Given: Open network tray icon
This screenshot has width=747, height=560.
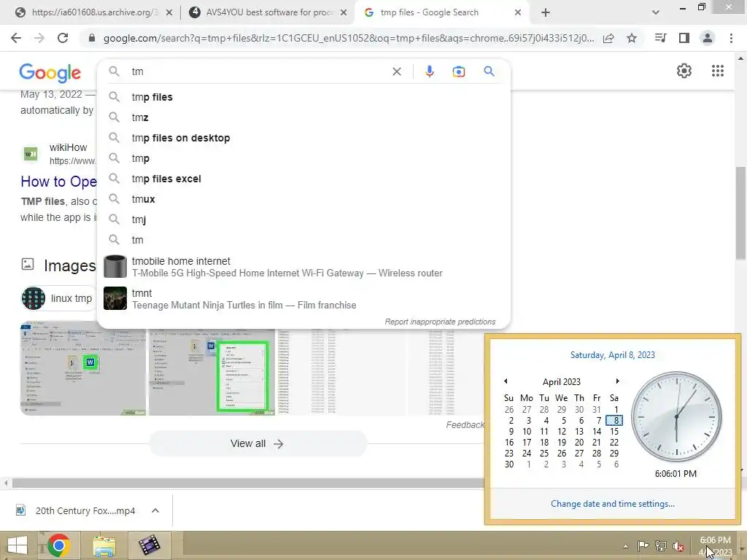Looking at the screenshot, I should point(661,545).
